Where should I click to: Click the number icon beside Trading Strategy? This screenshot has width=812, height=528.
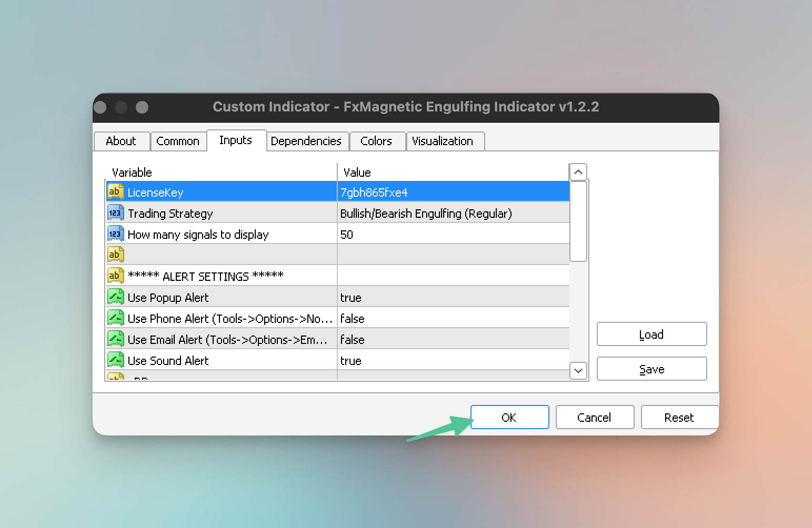pos(116,212)
